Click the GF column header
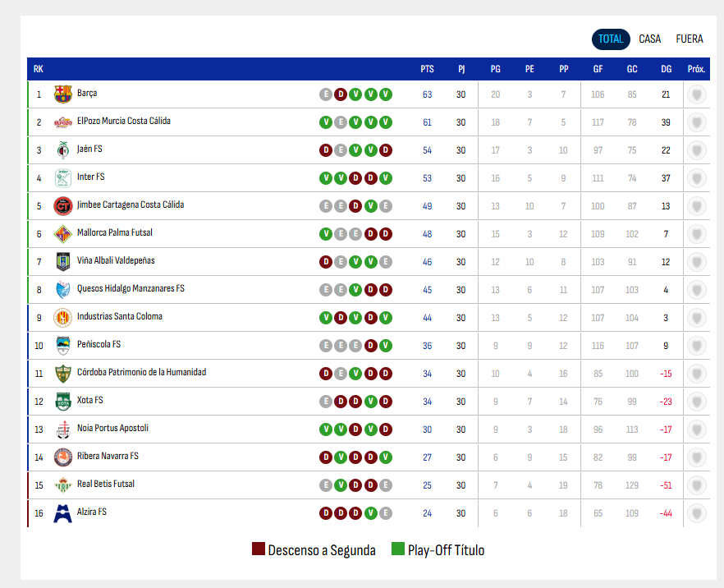This screenshot has width=724, height=588. [598, 69]
